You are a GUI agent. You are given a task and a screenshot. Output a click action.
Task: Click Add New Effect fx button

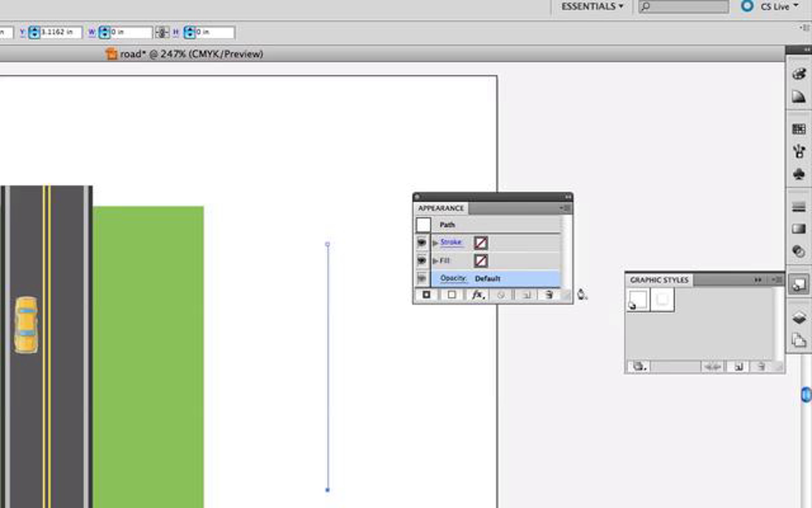pos(478,295)
